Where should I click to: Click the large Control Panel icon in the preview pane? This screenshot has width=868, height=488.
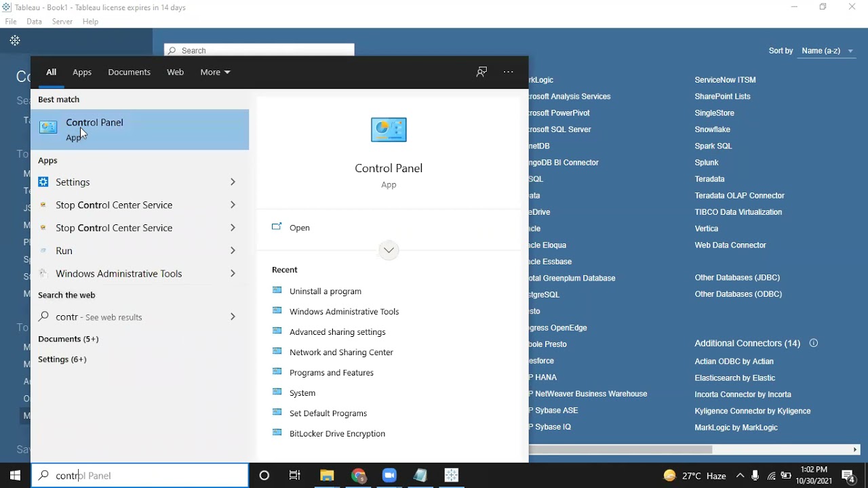(x=389, y=129)
